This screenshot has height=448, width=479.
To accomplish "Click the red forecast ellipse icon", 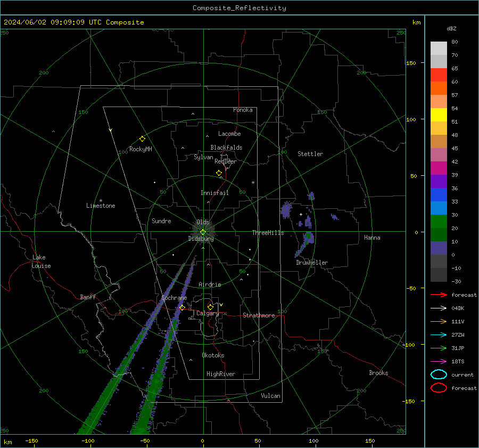I will click(x=439, y=388).
